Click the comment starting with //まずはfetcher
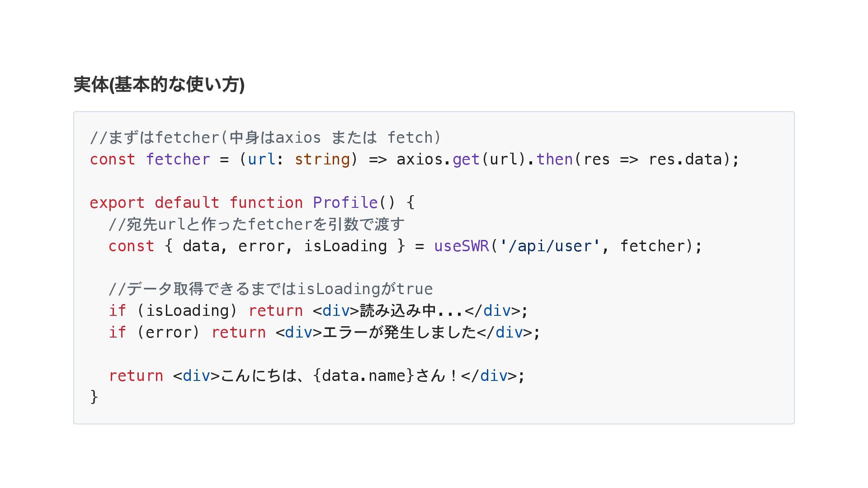Viewport: 868px width, 488px height. pos(265,138)
